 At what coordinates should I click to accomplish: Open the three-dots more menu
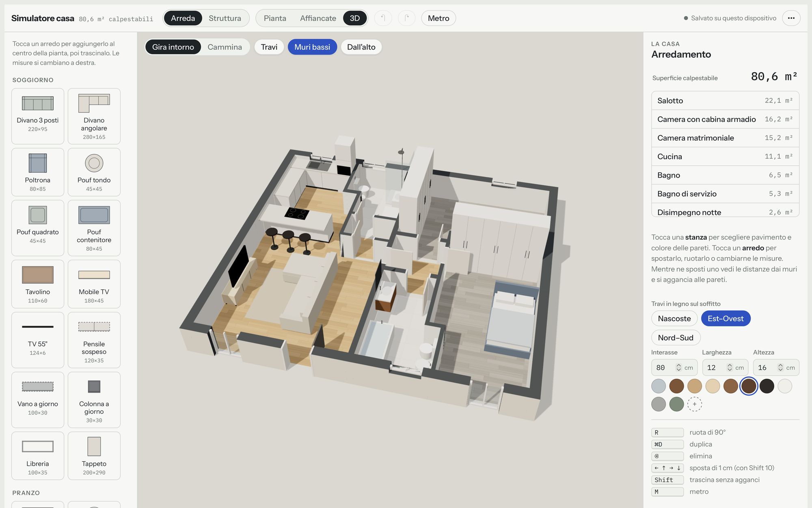pyautogui.click(x=791, y=18)
